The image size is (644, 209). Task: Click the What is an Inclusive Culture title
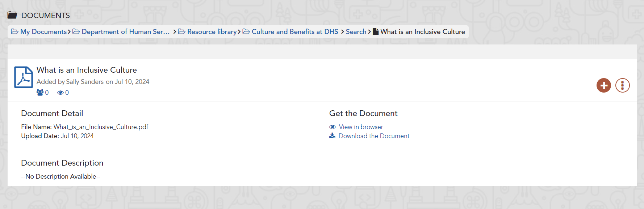tap(87, 70)
